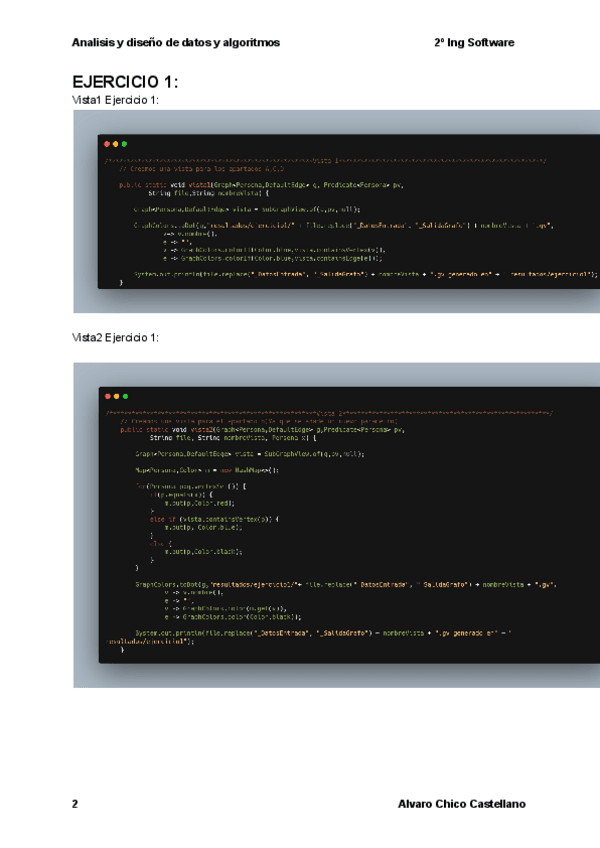Click green maximize dot in Vista2 code window
Viewport: 600px width, 848px height.
(124, 396)
